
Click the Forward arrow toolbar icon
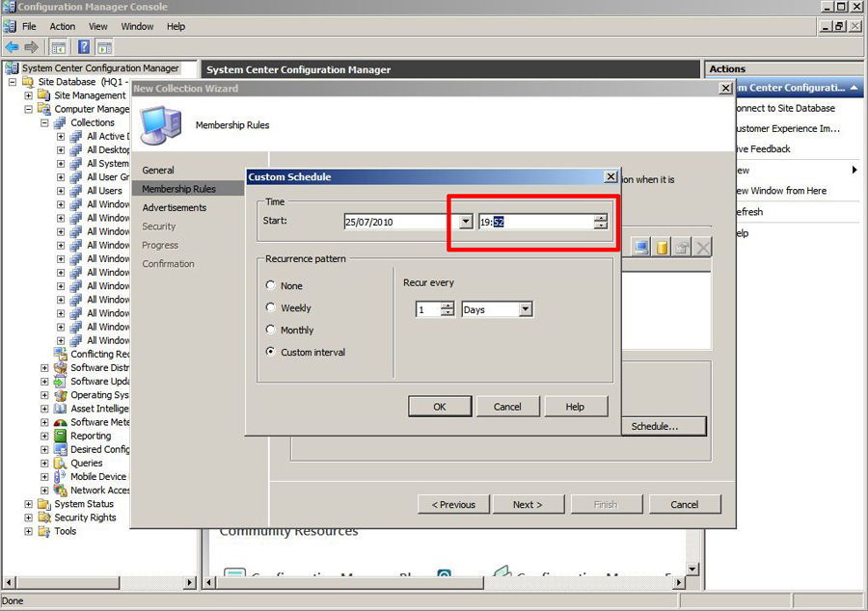tap(32, 47)
